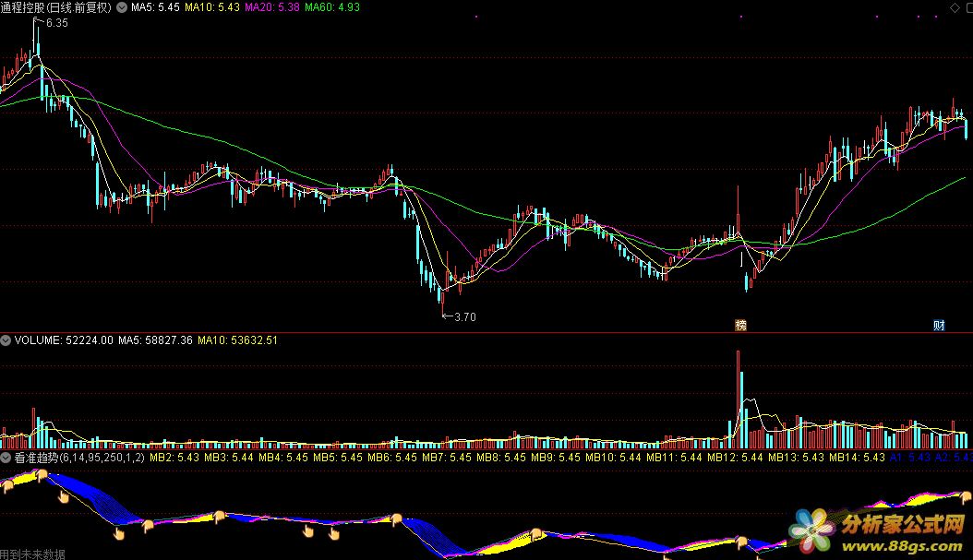Click pointing-down hand at first trough of indicator
The width and height of the screenshot is (973, 560).
[118, 532]
